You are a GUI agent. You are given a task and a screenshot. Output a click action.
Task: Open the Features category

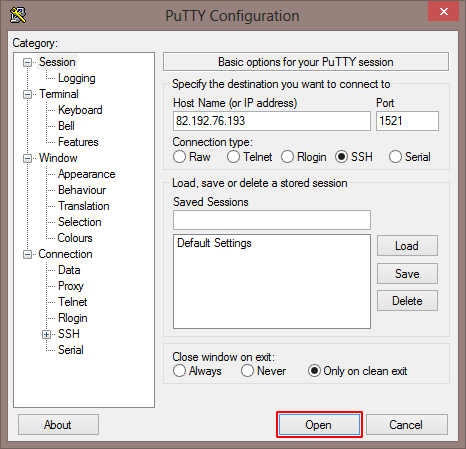coord(78,142)
